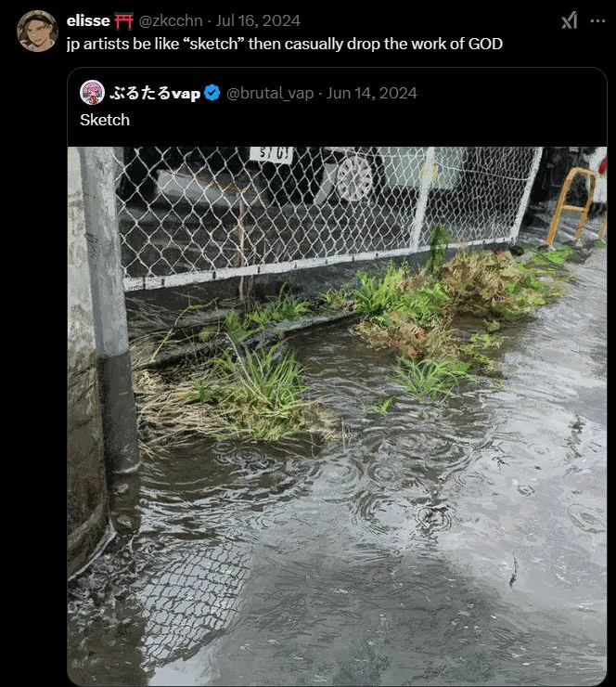Click the car wheel behind the fence
Screen dimensions: 616x687
[353, 176]
